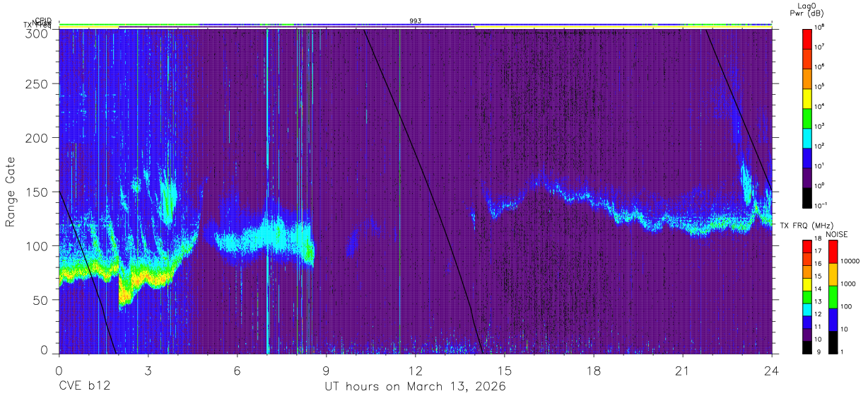This screenshot has width=868, height=401.
Task: Click the 10^4 label on Lag0 power scale
Action: 820,106
